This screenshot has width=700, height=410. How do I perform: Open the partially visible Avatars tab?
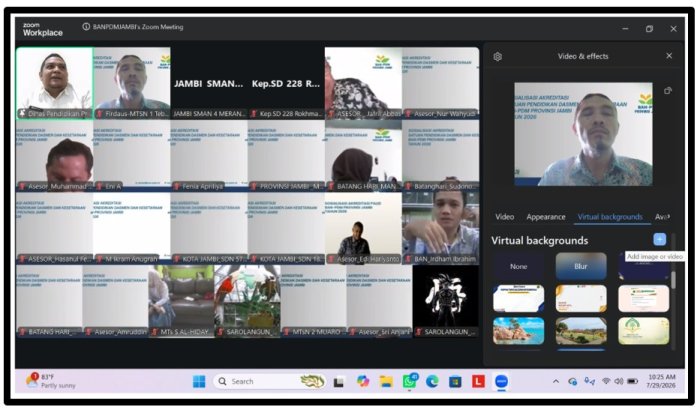(662, 217)
